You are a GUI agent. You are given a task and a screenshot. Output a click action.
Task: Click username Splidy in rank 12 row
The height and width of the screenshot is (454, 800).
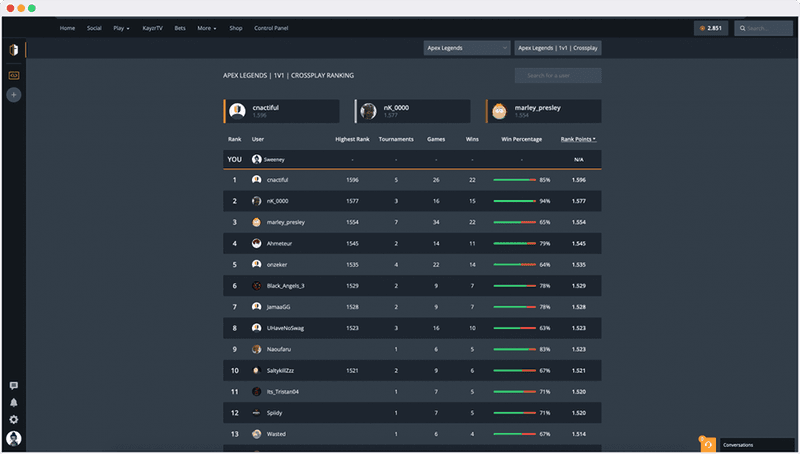click(274, 413)
